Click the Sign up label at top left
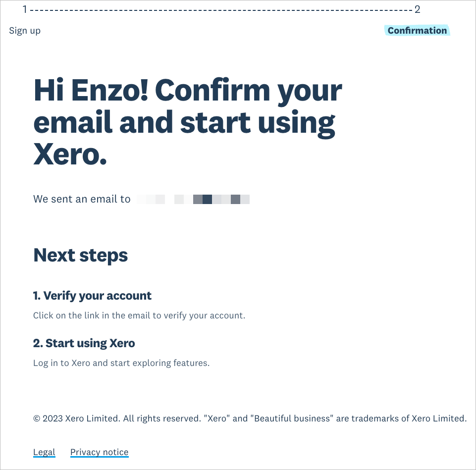 click(x=25, y=31)
